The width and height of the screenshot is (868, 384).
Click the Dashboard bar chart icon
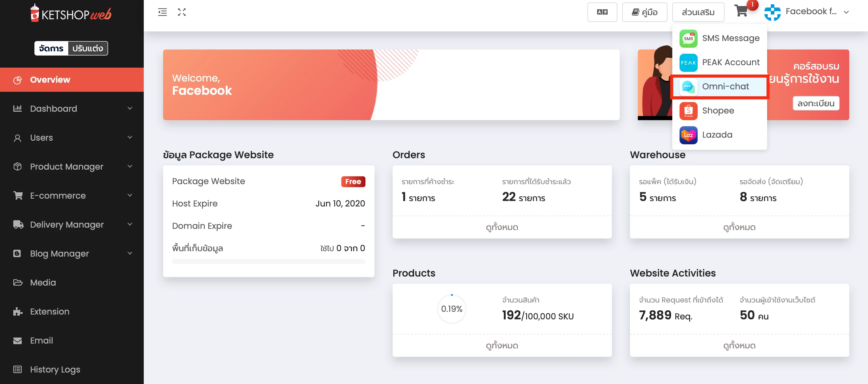tap(18, 108)
